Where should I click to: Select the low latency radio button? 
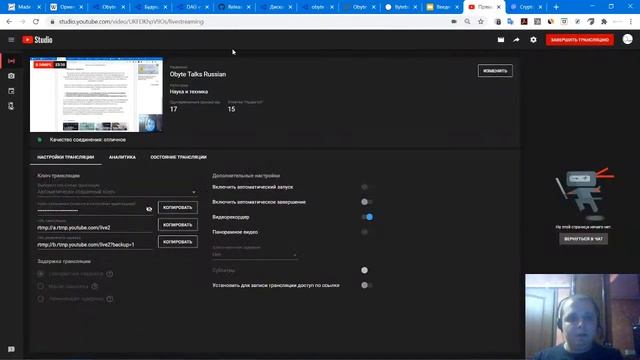click(x=40, y=287)
